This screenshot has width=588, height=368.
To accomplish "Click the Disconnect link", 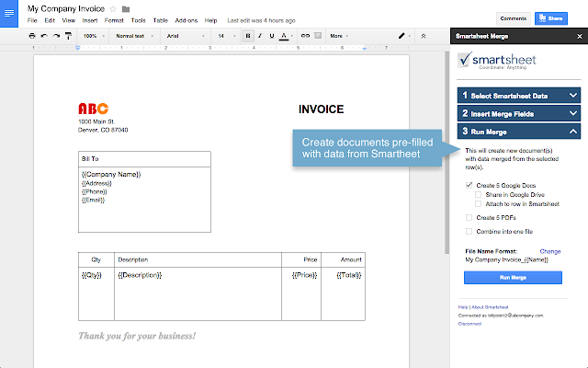I will [x=469, y=324].
